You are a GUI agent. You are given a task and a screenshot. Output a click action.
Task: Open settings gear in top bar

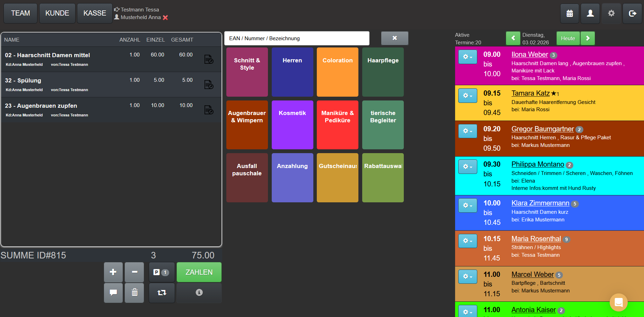611,14
